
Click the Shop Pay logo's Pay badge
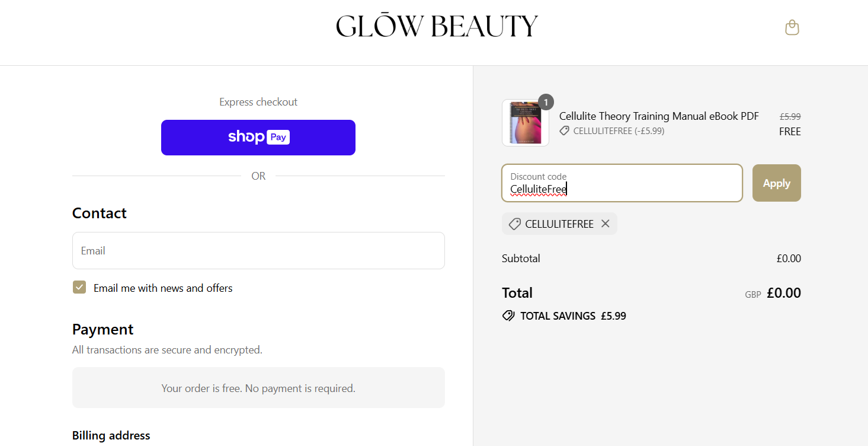pos(278,137)
